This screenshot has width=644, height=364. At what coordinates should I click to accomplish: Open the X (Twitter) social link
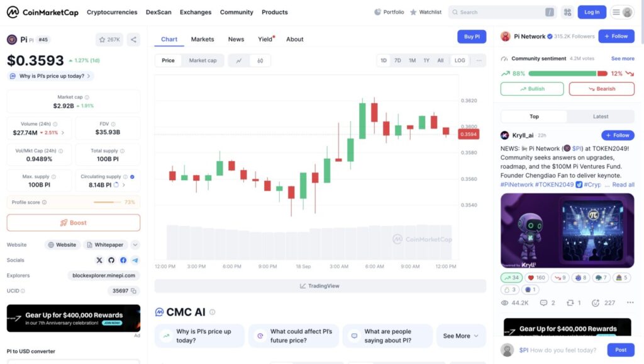click(x=99, y=260)
